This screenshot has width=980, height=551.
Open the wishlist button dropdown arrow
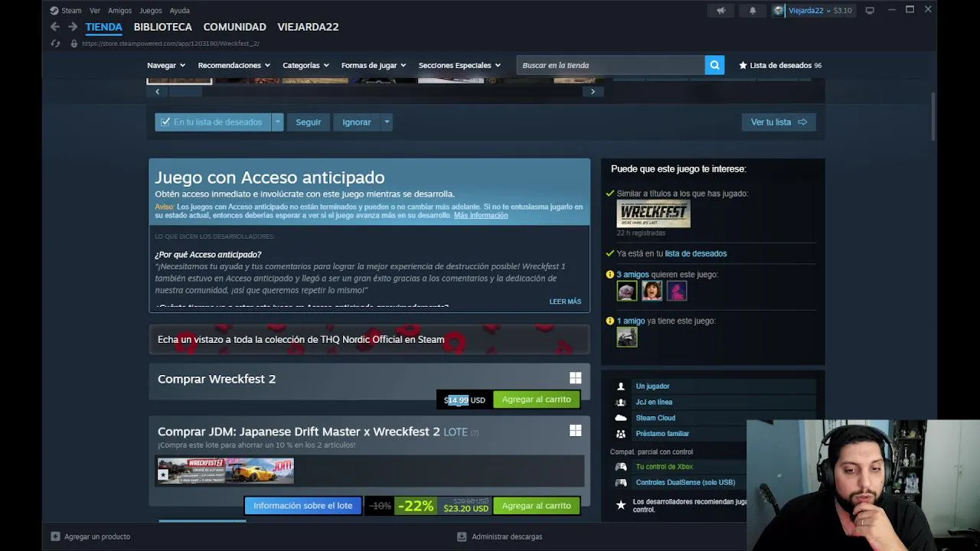click(x=278, y=122)
